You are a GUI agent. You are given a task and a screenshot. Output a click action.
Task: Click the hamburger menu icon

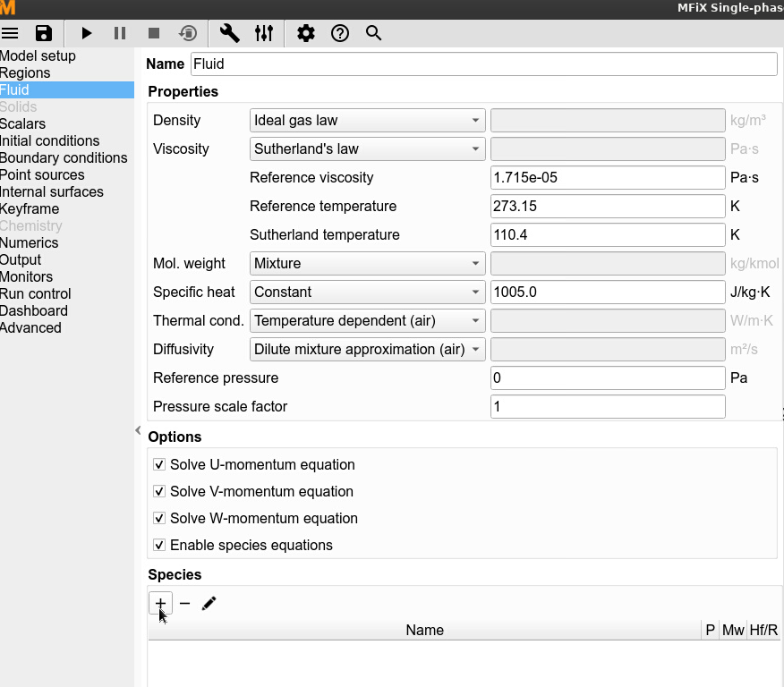tap(10, 33)
